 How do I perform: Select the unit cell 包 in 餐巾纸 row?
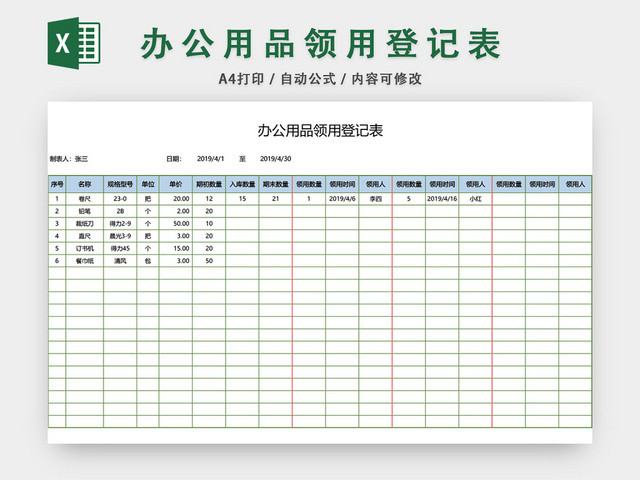click(148, 261)
